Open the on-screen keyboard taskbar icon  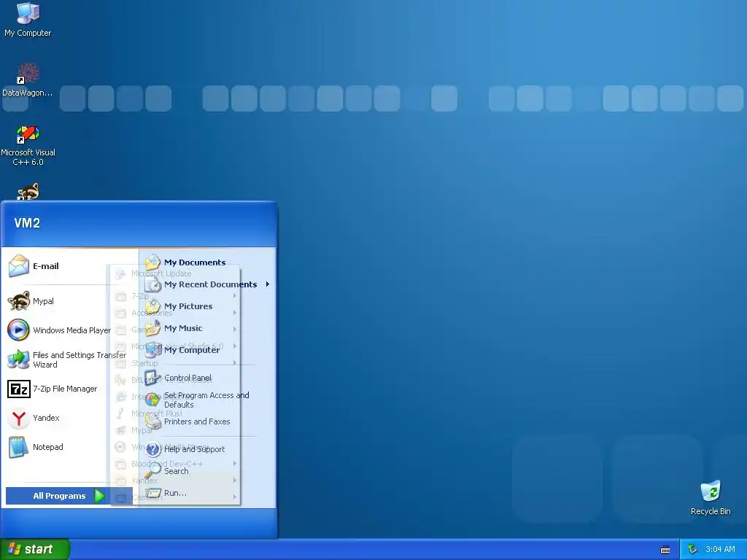[x=665, y=550]
